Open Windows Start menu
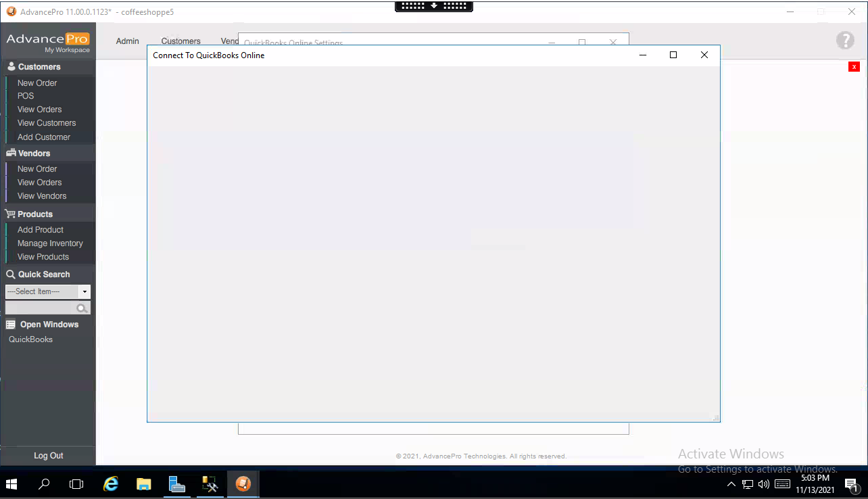Viewport: 868px width, 499px height. pos(11,484)
